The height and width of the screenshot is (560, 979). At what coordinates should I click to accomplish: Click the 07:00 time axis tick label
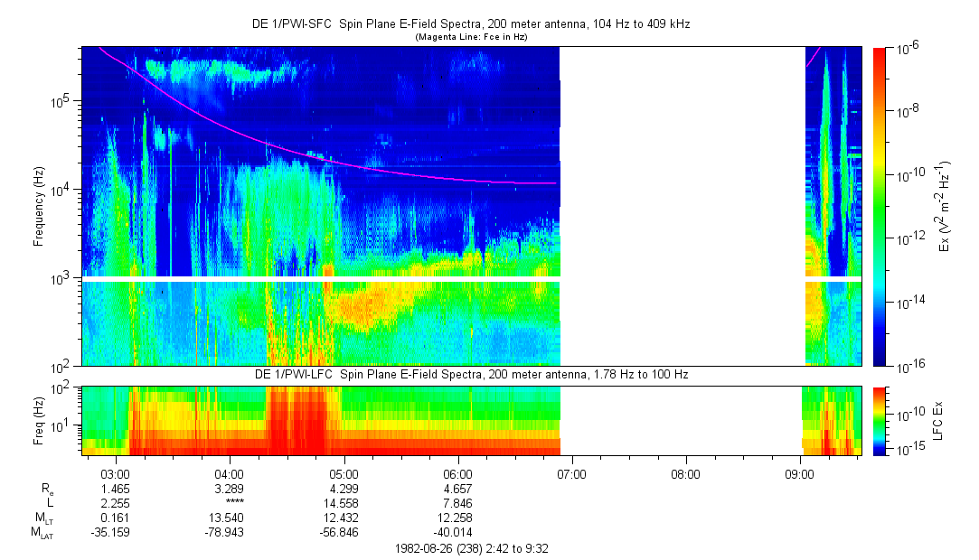click(x=572, y=473)
